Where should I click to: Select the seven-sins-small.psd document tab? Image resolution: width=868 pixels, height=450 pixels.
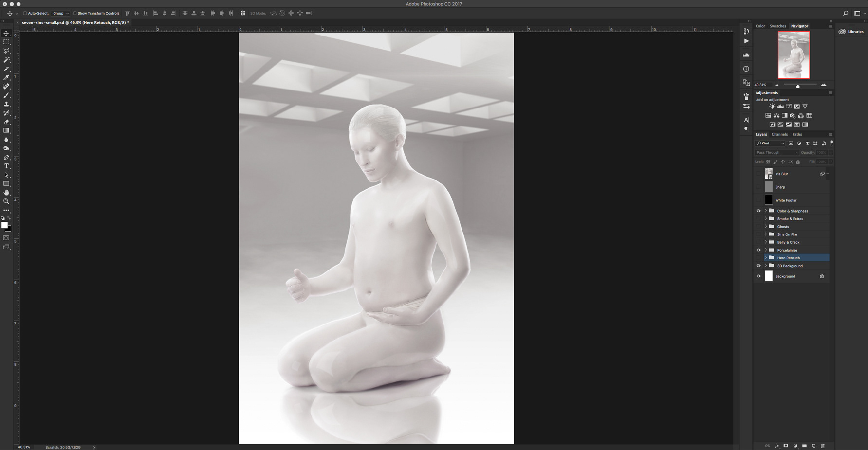click(x=75, y=22)
